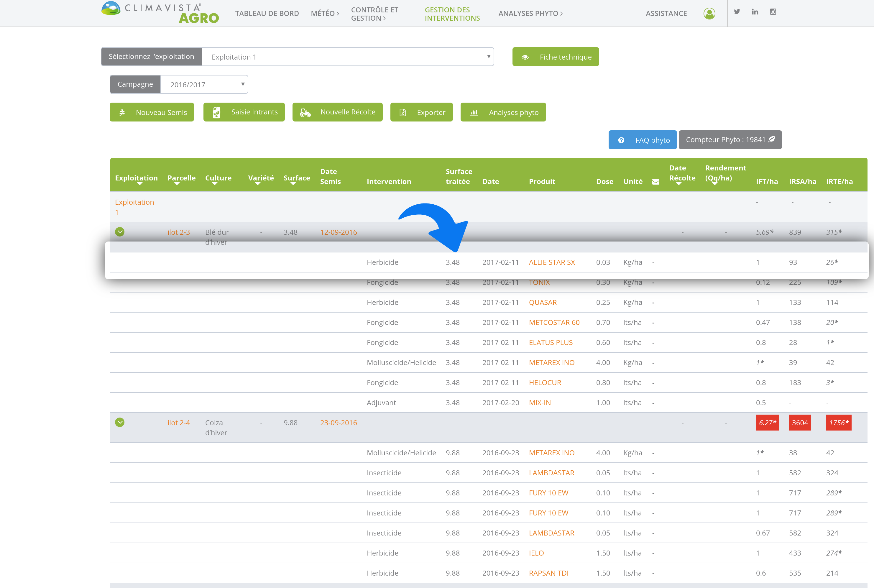Open the Météo menu
The width and height of the screenshot is (874, 588).
coord(325,14)
